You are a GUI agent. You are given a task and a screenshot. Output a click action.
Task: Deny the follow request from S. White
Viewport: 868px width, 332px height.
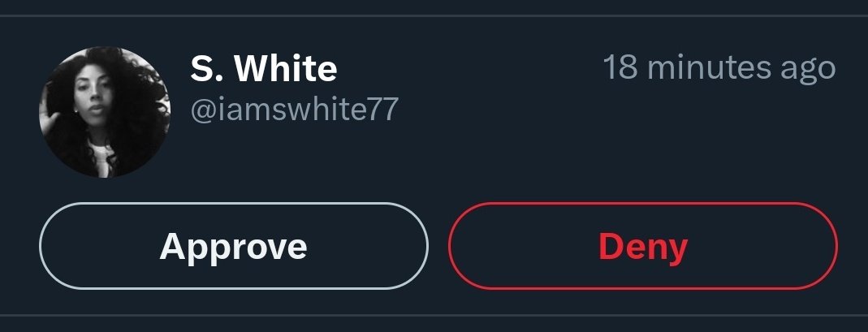(x=643, y=246)
